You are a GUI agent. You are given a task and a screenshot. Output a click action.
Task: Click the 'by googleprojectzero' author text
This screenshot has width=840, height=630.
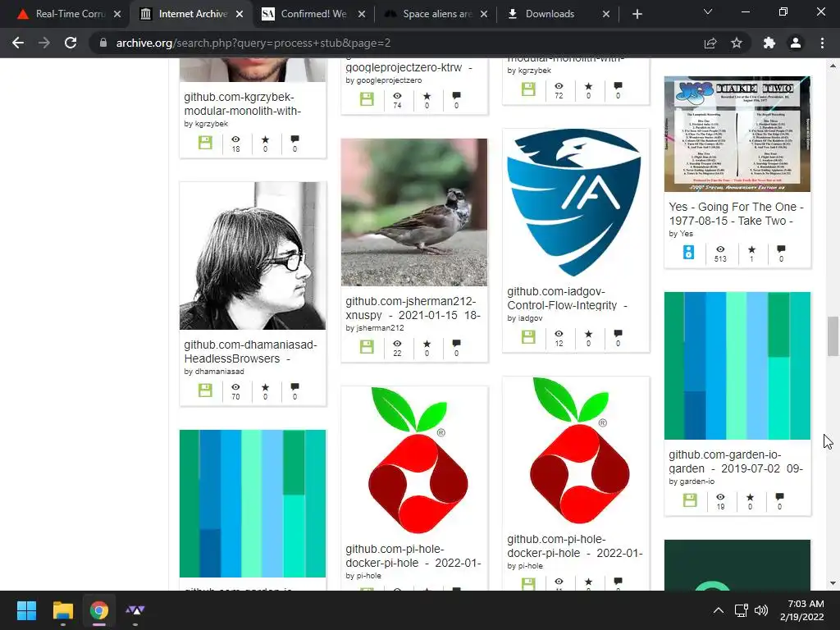pyautogui.click(x=384, y=80)
